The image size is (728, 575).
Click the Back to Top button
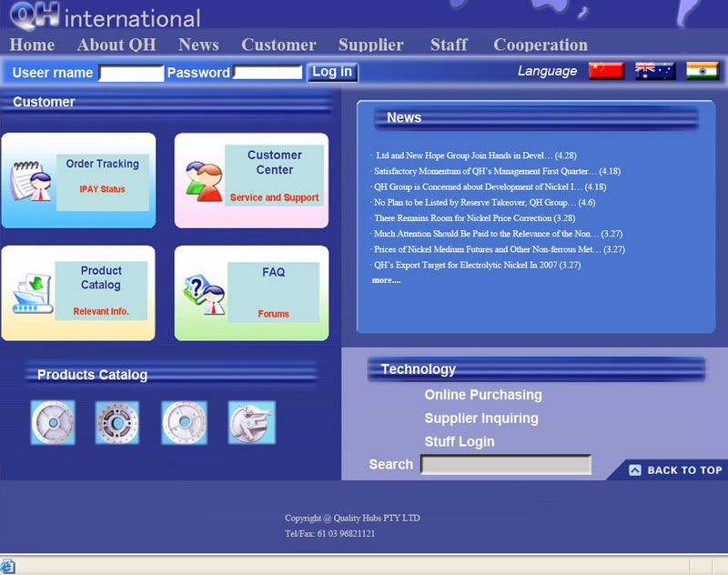[674, 470]
